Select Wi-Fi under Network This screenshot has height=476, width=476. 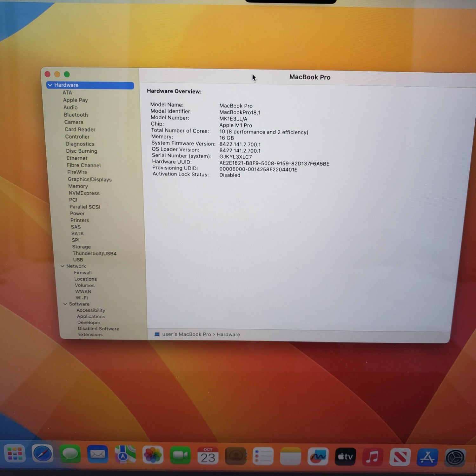82,298
